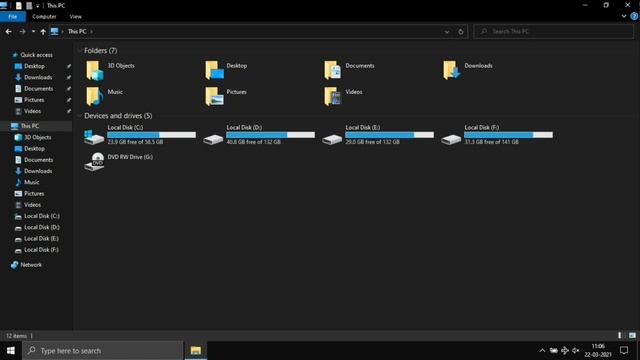Click the This PC breadcrumb in address bar
The width and height of the screenshot is (640, 360).
coord(77,31)
